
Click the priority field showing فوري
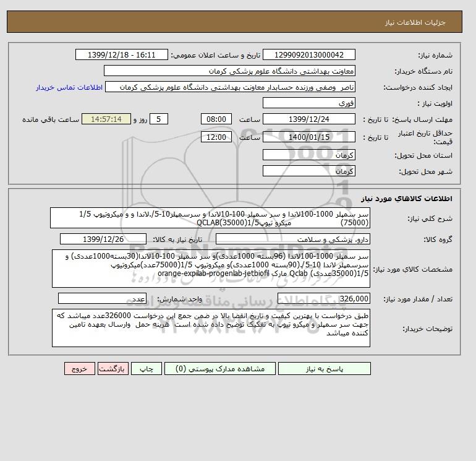[308, 103]
